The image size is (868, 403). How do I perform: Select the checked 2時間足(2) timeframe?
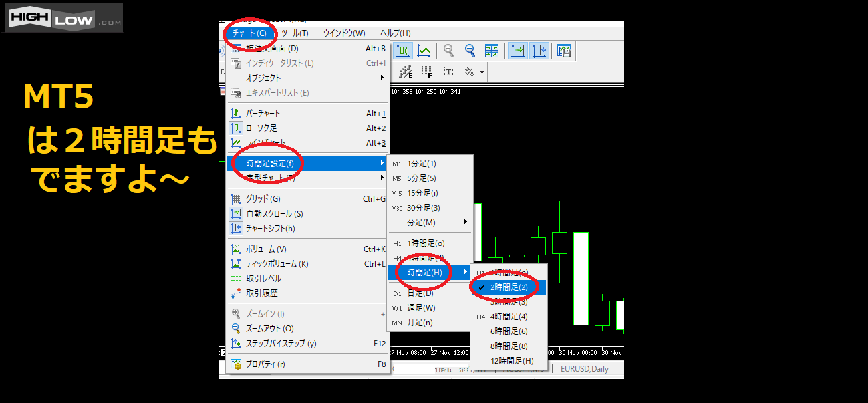pyautogui.click(x=509, y=287)
